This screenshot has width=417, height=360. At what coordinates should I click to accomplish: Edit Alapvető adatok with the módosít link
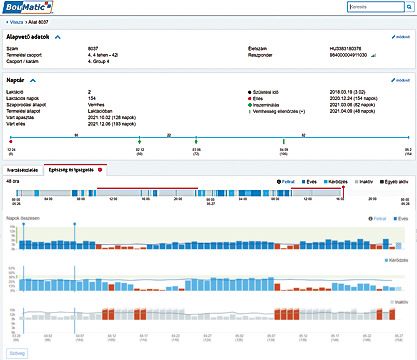[x=401, y=37]
